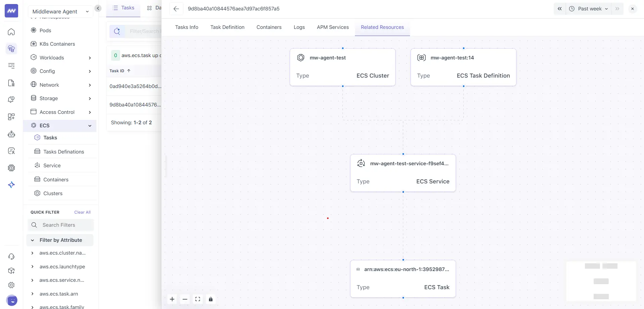
Task: Open the Help headset icon near sidebar bottom
Action: point(11,256)
